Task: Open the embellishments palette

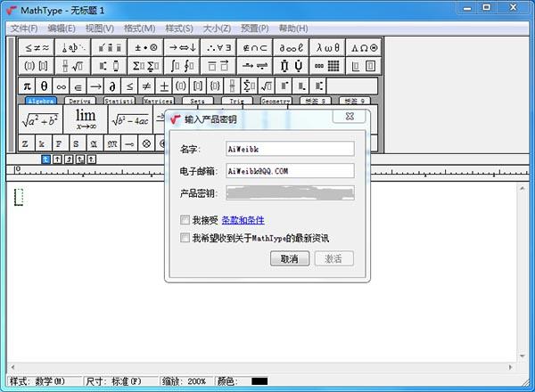Action: click(x=110, y=47)
